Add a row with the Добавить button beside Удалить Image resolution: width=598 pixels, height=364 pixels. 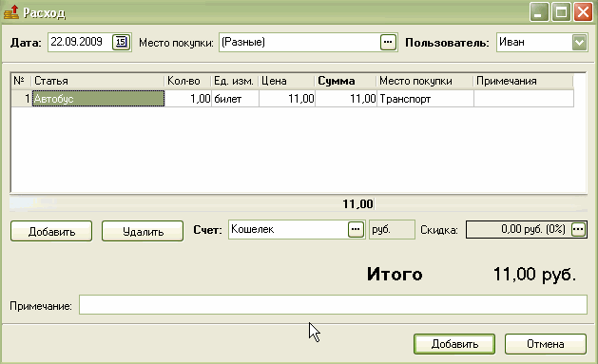[51, 231]
